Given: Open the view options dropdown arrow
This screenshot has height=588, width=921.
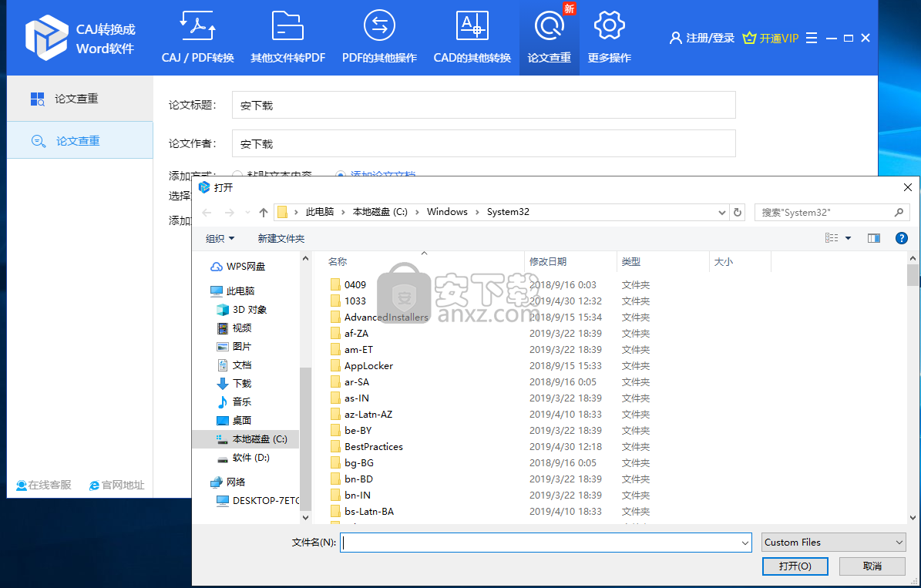Looking at the screenshot, I should (848, 238).
